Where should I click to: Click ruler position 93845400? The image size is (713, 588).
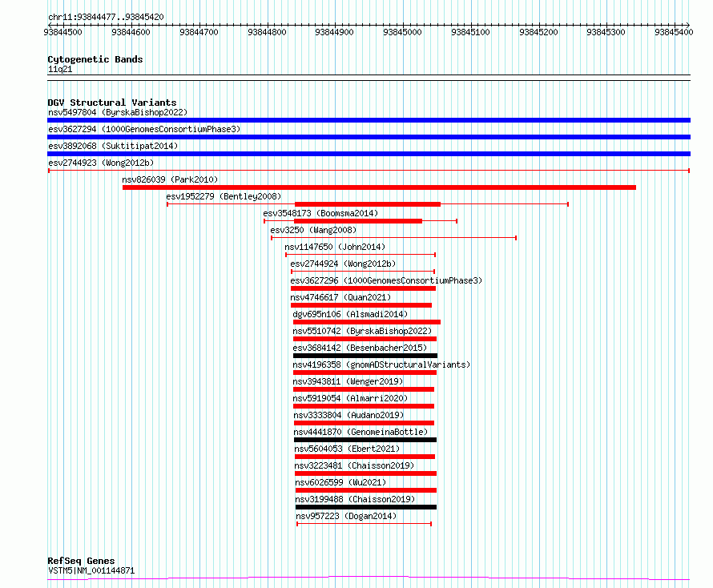coord(674,32)
